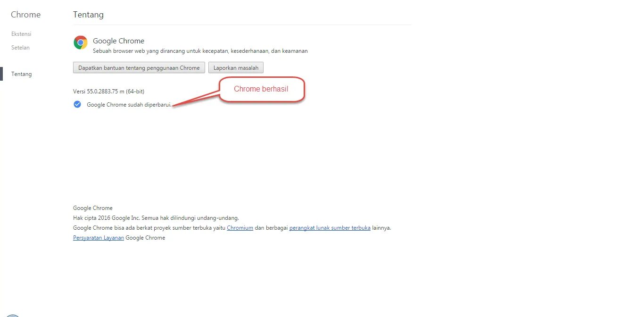The image size is (644, 317).
Task: Click the Chrome sidebar title
Action: pyautogui.click(x=26, y=15)
